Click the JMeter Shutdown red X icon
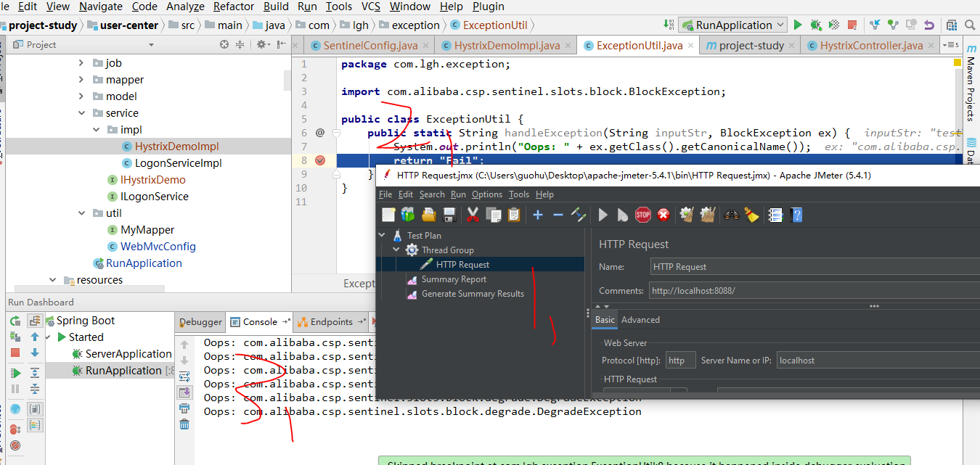The image size is (980, 465). coord(663,215)
